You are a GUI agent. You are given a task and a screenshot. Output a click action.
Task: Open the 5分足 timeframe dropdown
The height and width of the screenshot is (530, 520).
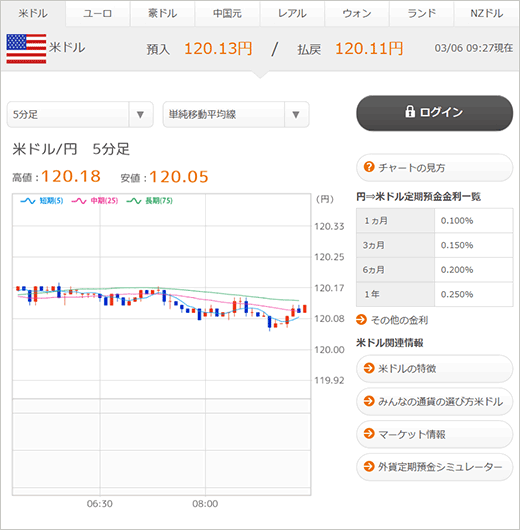80,115
